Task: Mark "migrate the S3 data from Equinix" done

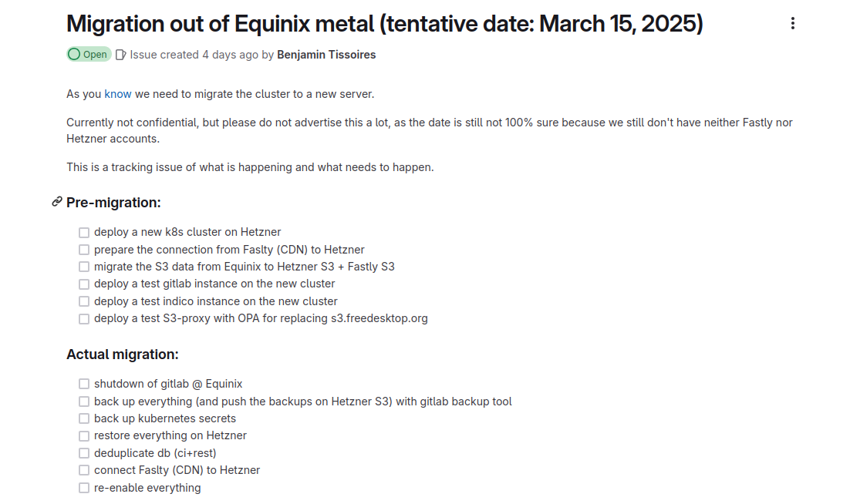Action: [84, 267]
